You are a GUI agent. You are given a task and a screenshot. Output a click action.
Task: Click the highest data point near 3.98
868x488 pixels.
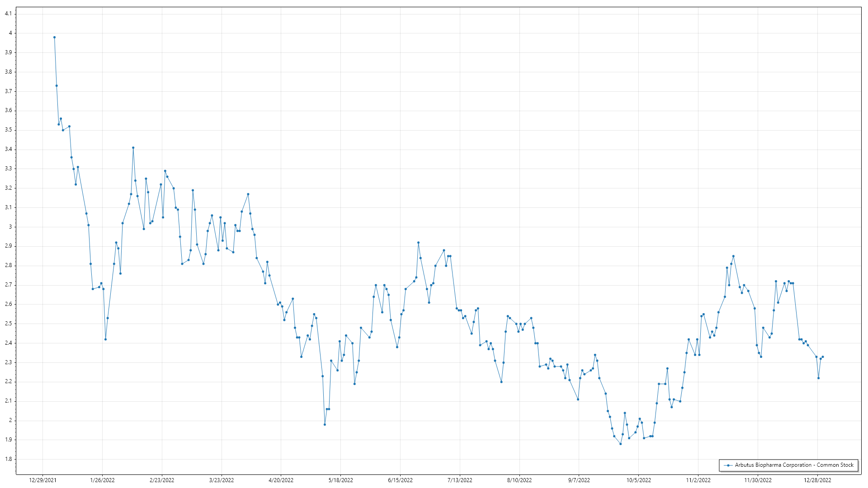click(54, 38)
